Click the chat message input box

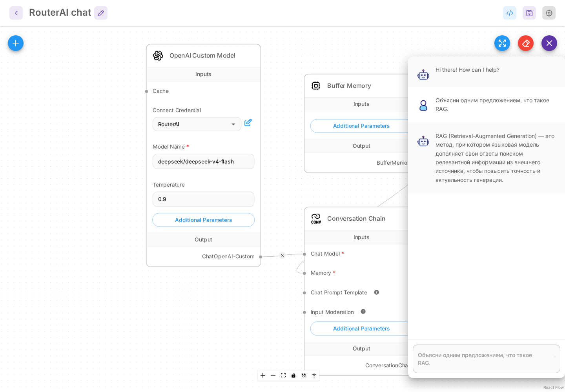point(487,359)
